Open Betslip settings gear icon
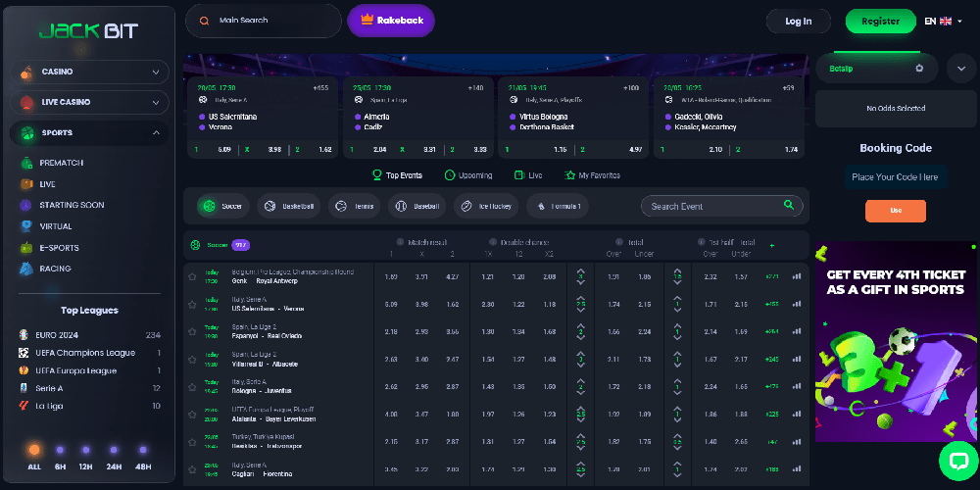Viewport: 980px width, 490px height. [x=919, y=69]
